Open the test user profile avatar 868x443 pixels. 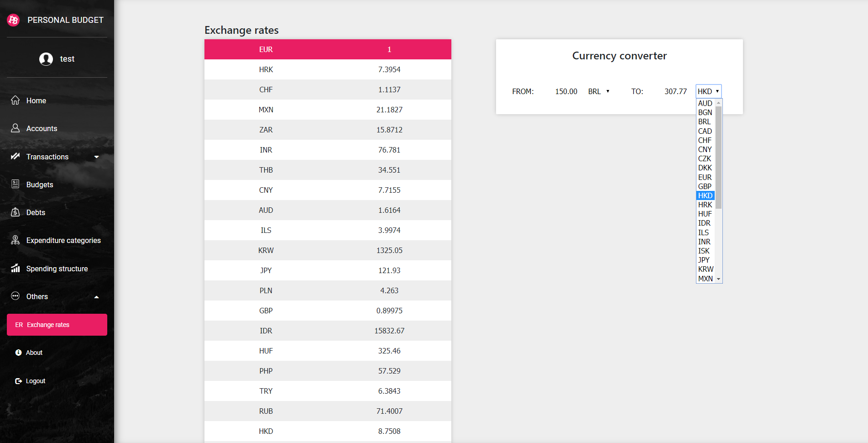coord(46,58)
